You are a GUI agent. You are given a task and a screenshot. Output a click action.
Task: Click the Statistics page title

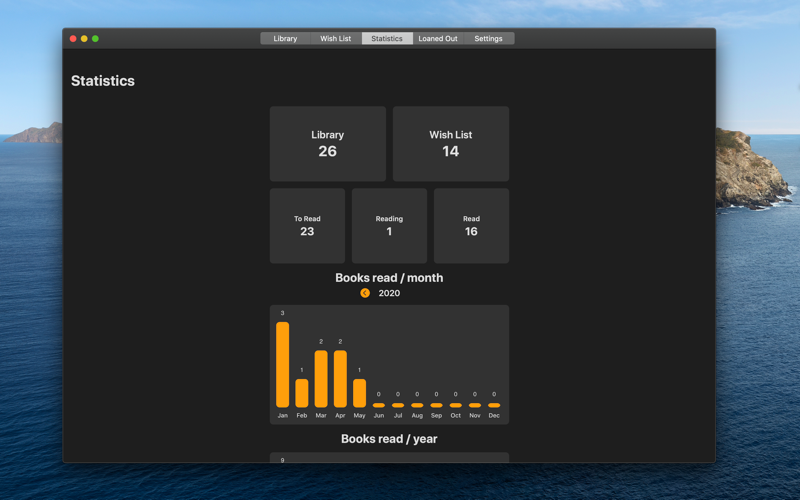(103, 81)
